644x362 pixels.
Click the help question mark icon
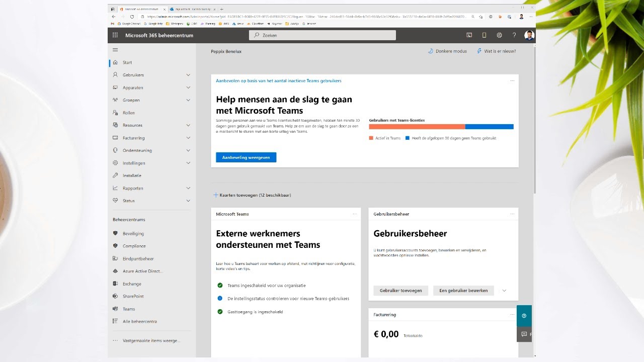click(514, 35)
